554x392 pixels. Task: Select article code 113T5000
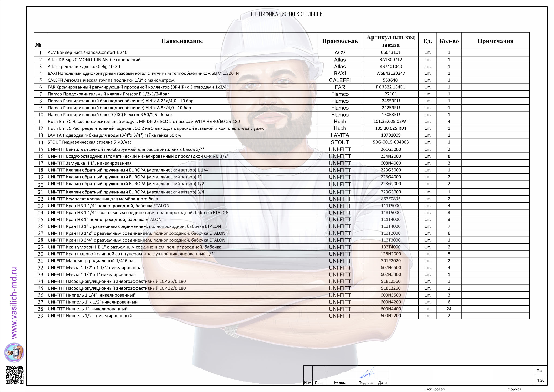click(x=391, y=213)
